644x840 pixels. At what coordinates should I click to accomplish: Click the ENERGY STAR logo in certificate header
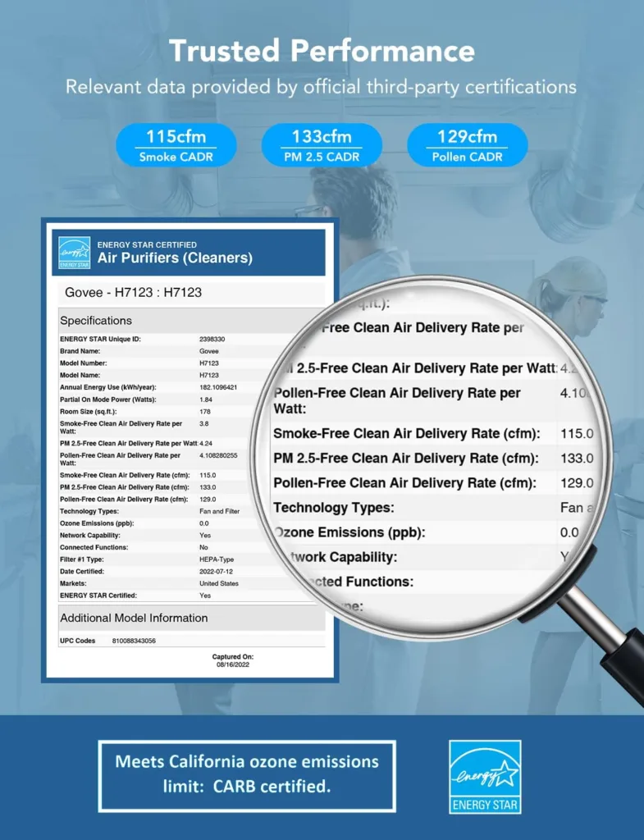pyautogui.click(x=74, y=253)
